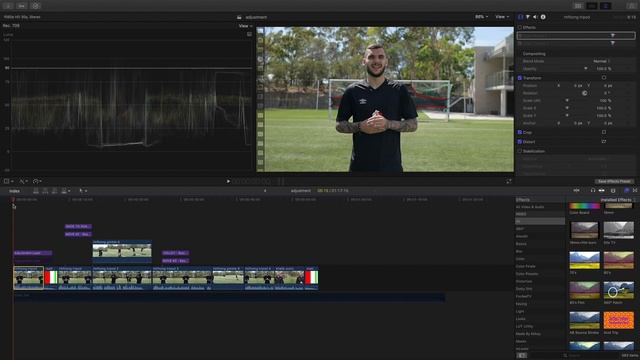Image resolution: width=640 pixels, height=360 pixels.
Task: Toggle the solo headphones icon
Action: (593, 191)
